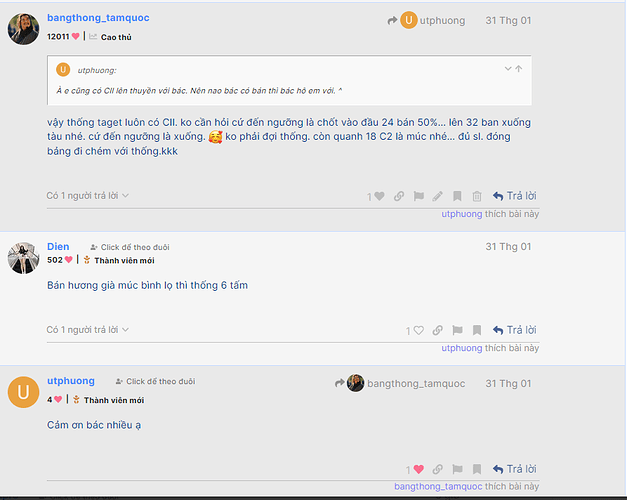This screenshot has height=500, width=627.
Task: Reply to Dien's post with Trả lời
Action: click(515, 330)
